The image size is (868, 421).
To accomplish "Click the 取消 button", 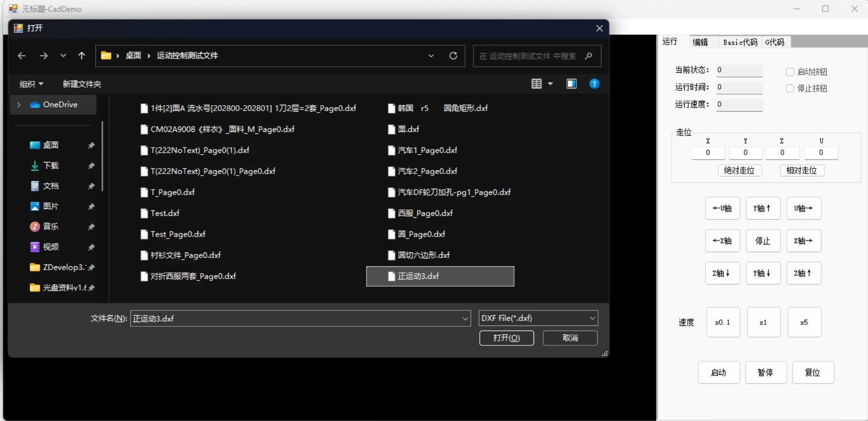I will (x=570, y=338).
